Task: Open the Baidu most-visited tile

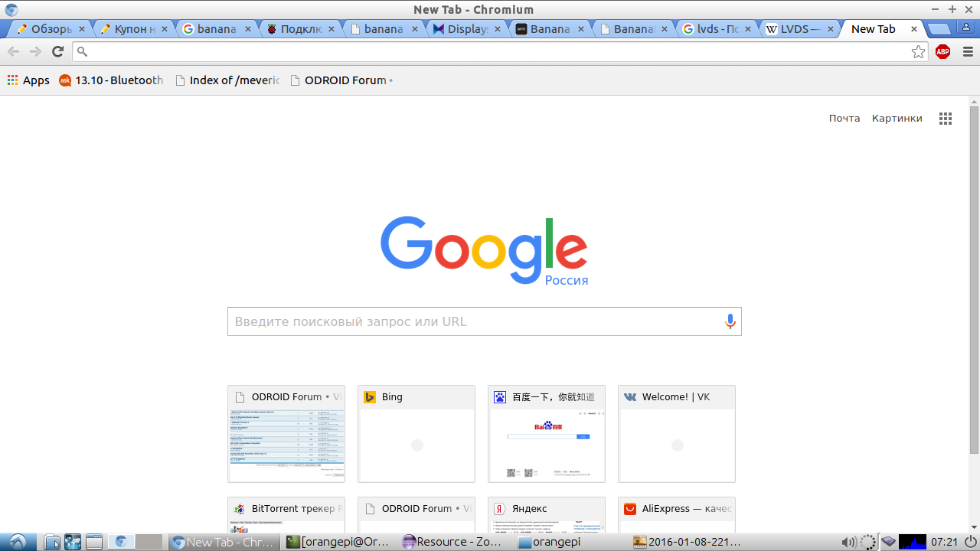Action: [547, 434]
